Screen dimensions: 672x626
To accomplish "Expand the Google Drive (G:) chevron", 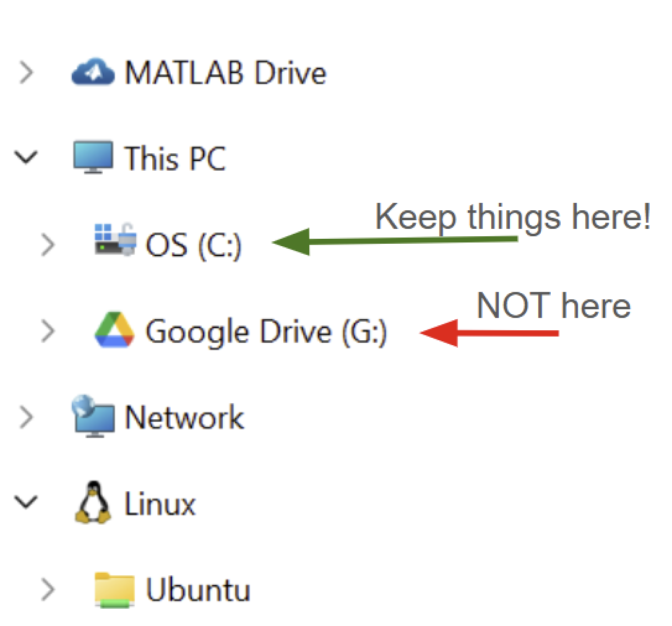I will click(x=48, y=332).
